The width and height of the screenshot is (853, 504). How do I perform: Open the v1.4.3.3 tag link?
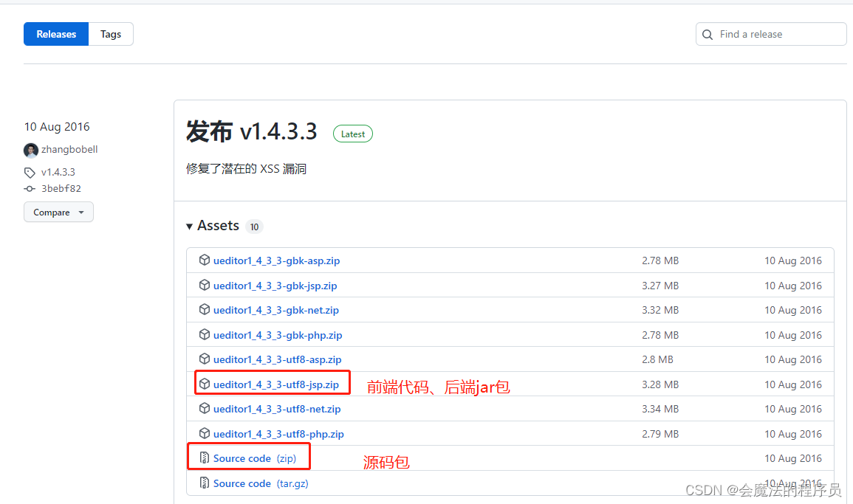pos(58,173)
